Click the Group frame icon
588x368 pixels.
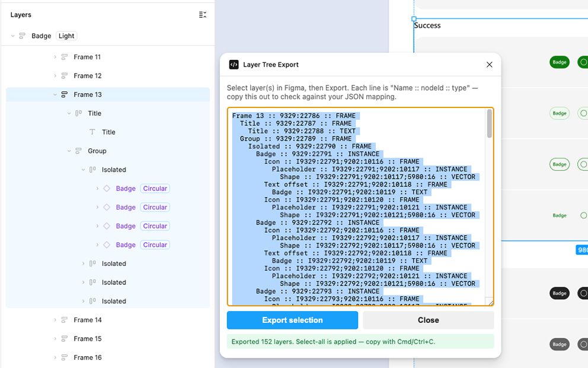click(x=78, y=151)
